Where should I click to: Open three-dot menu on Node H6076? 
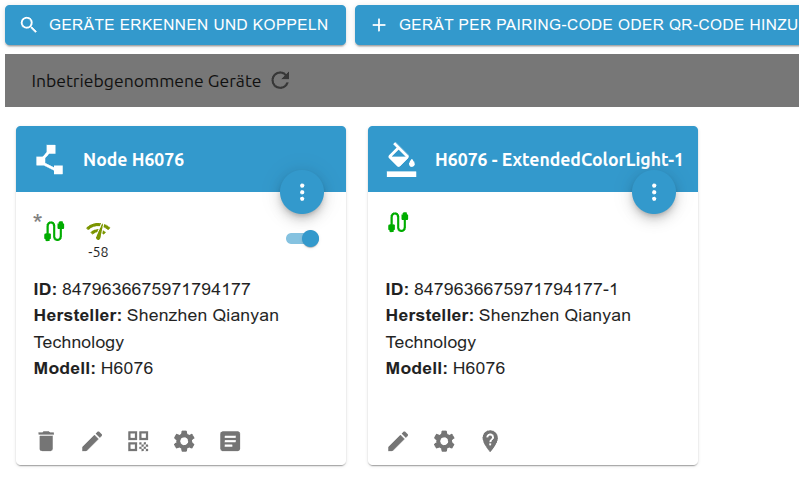[x=302, y=191]
